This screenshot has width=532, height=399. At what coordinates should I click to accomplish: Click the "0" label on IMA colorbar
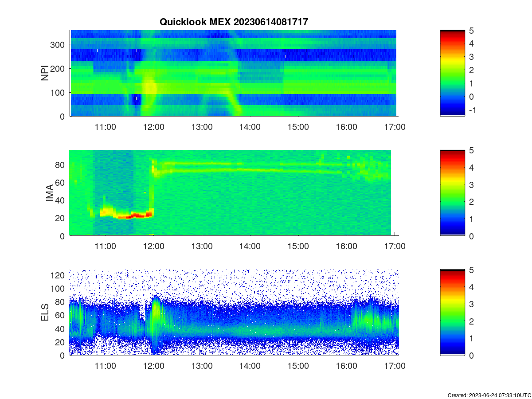pos(472,236)
